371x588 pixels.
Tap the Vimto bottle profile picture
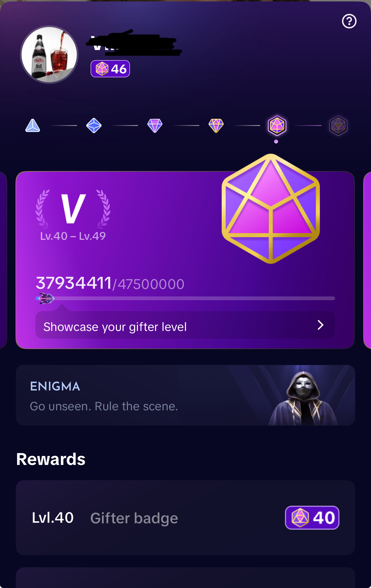click(49, 55)
